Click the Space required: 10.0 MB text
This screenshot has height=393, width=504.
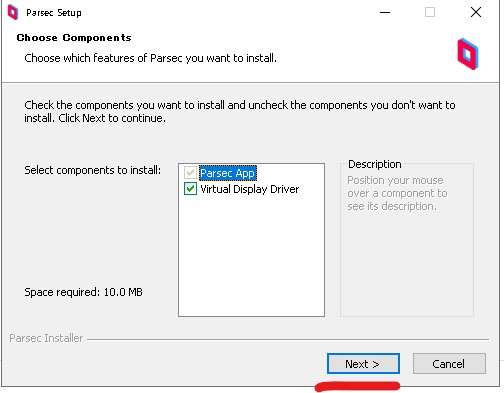coord(83,292)
